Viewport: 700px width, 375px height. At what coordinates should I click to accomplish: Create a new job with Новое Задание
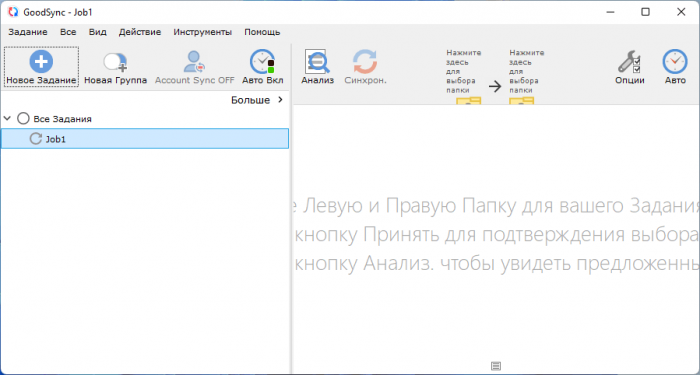pyautogui.click(x=41, y=67)
